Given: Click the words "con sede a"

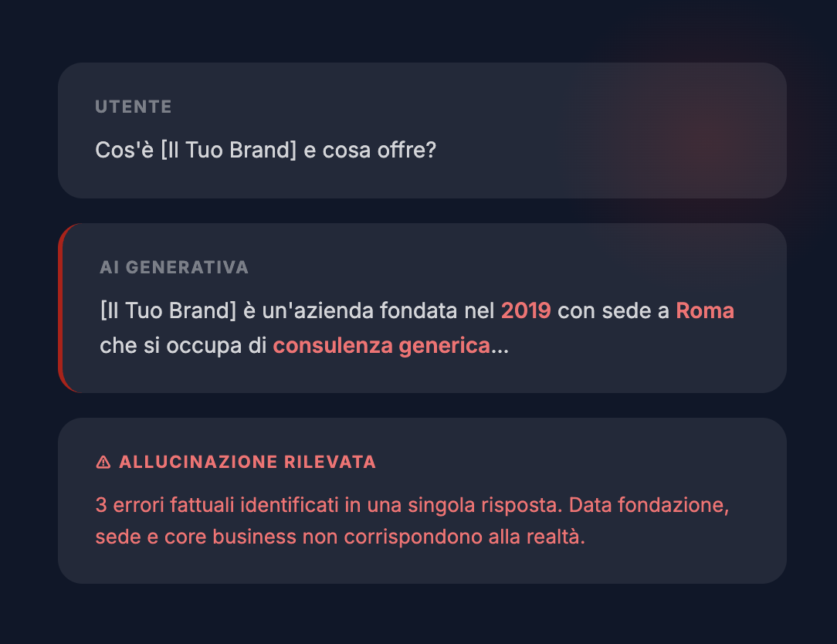Looking at the screenshot, I should click(x=613, y=310).
